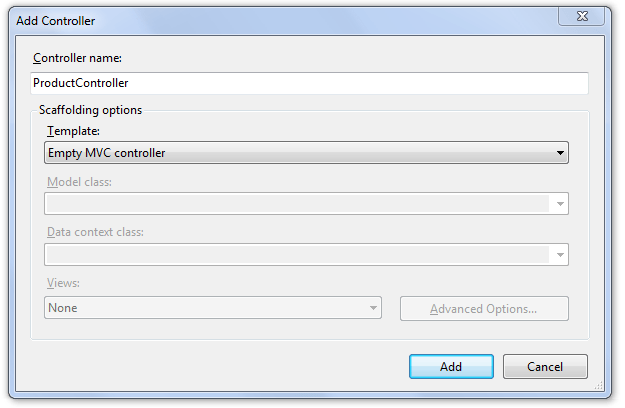Open the Views dropdown showing None

click(213, 308)
